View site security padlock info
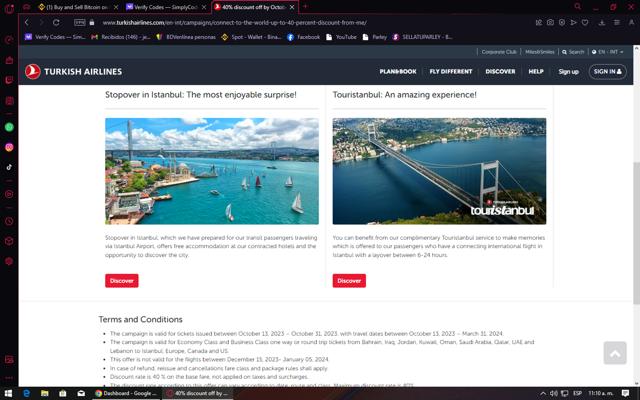 92,22
